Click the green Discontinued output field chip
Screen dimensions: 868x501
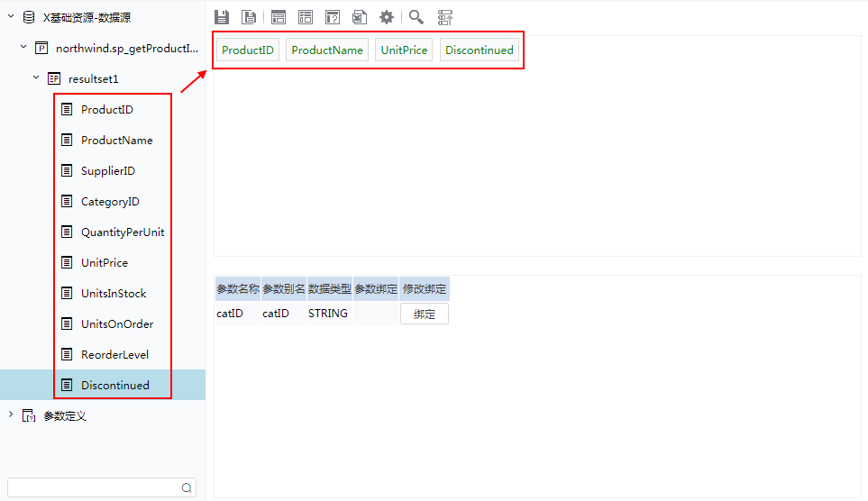coord(480,50)
